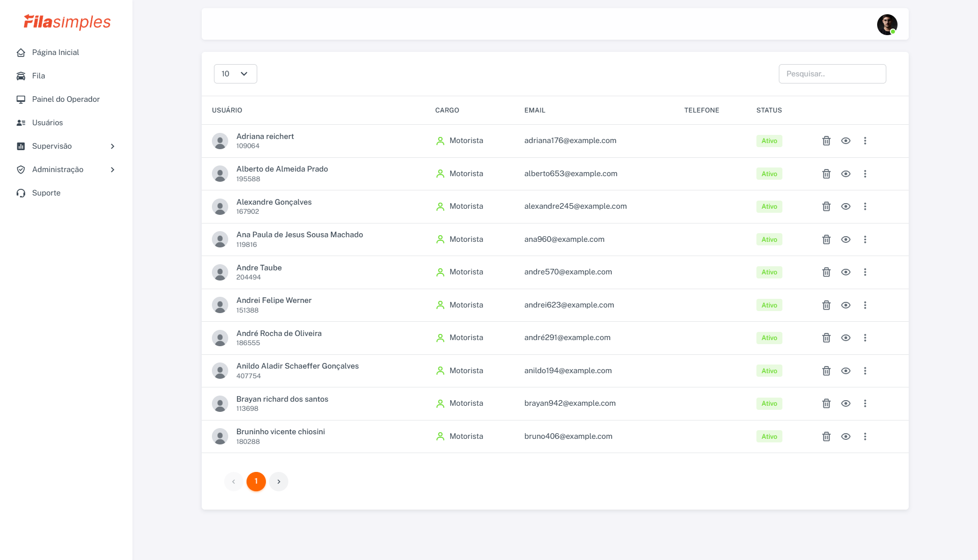
Task: Delete Brayan richard dos santos via trash icon
Action: coord(826,404)
